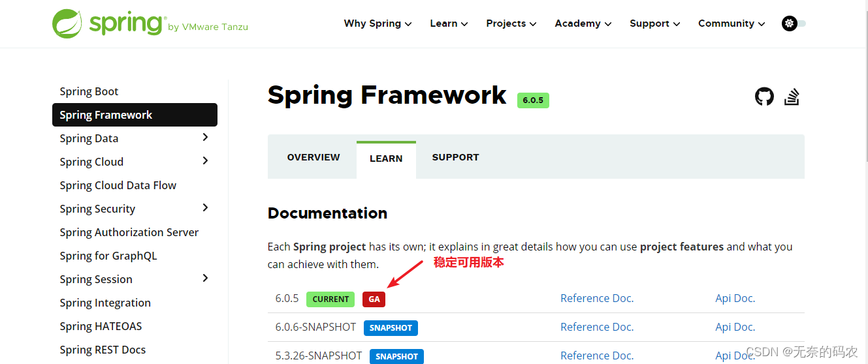Expand the Spring Data submenu chevron
The image size is (868, 364).
tap(205, 138)
